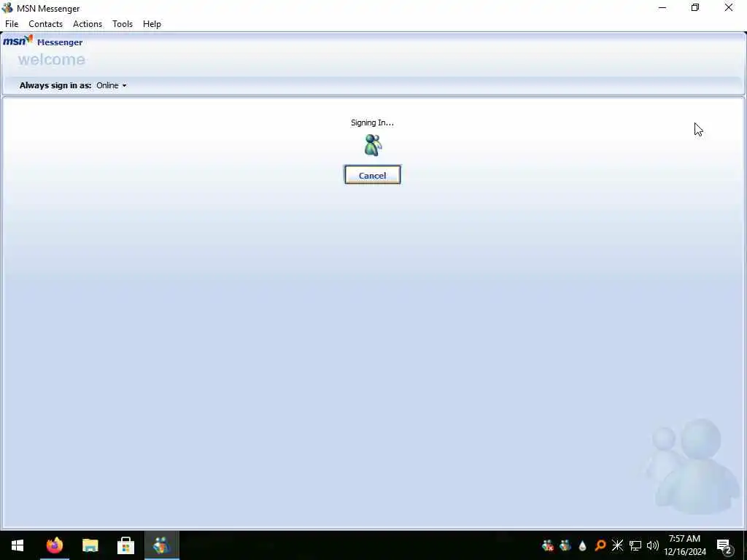Open Microsoft Store from the taskbar

pyautogui.click(x=125, y=545)
